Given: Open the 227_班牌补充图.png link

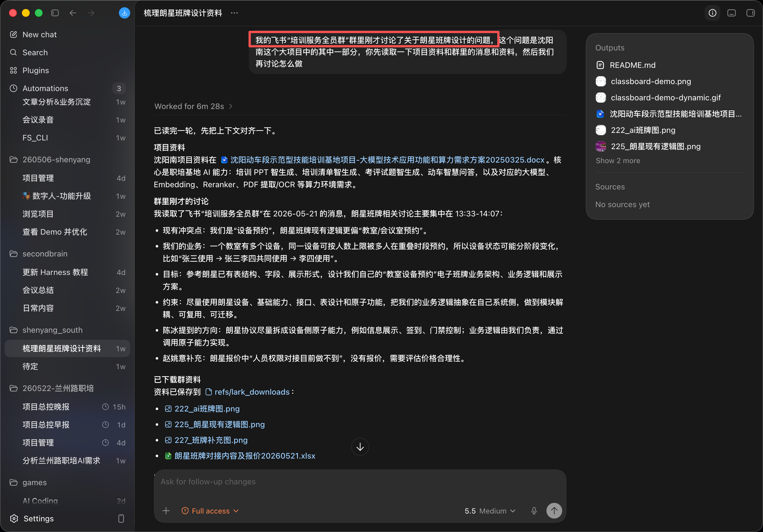Looking at the screenshot, I should (206, 440).
